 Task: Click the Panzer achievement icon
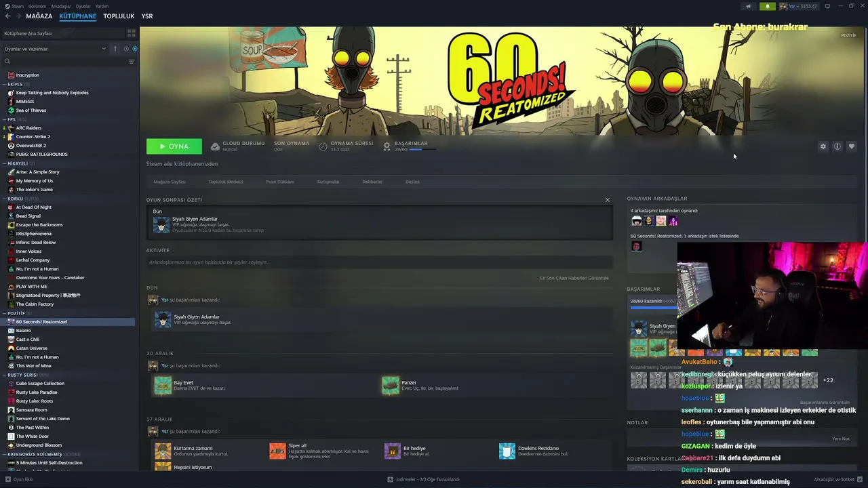(391, 386)
